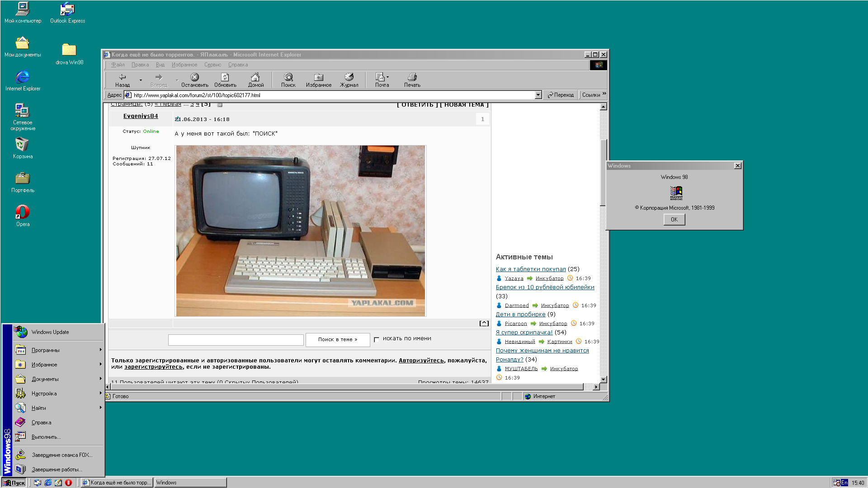Select 'Выполнить...' in the Start menu
The width and height of the screenshot is (868, 488).
(59, 437)
